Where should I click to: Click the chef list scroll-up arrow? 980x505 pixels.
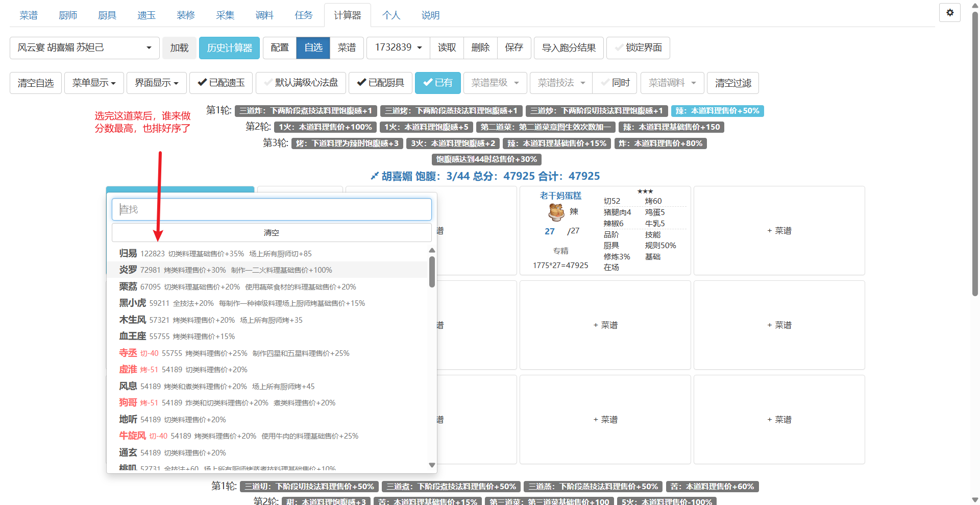tap(432, 250)
